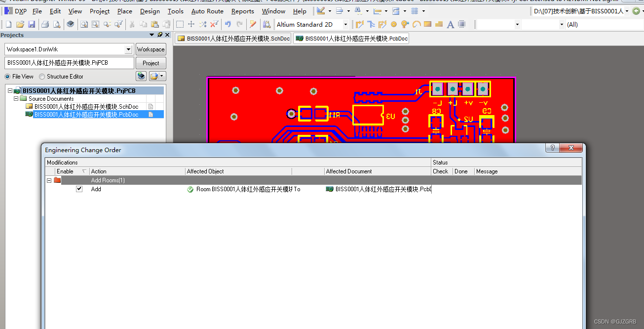
Task: Browse the component libraries
Action: tap(267, 24)
